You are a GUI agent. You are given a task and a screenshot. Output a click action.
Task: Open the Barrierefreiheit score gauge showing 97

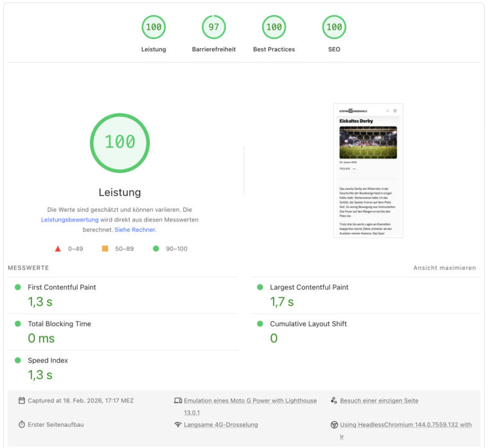(214, 27)
